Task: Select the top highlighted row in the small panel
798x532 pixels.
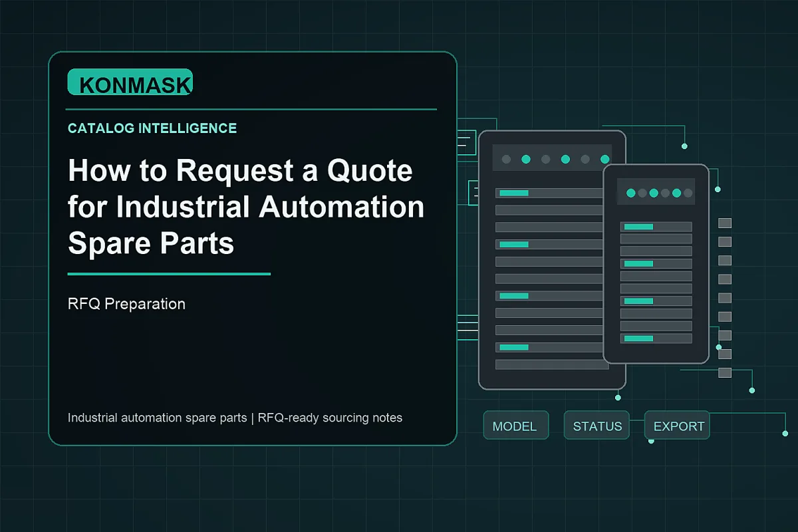Action: point(656,227)
